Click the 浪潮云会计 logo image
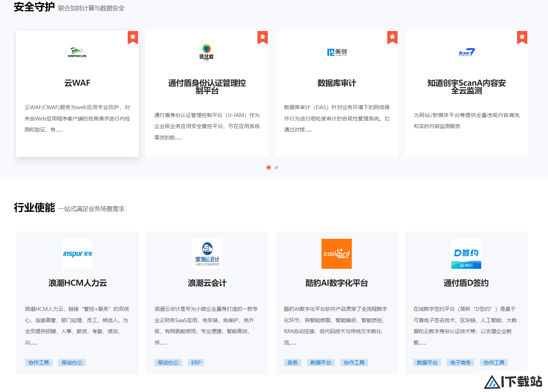 pyautogui.click(x=207, y=254)
